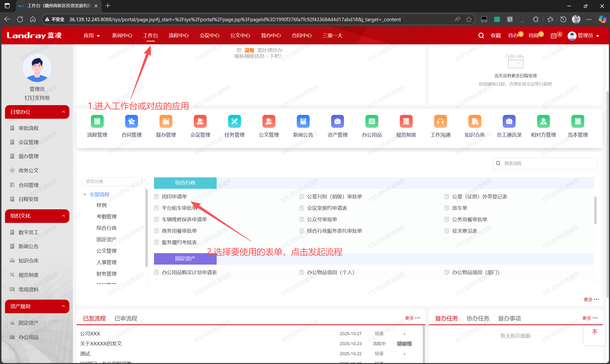Viewport: 610px width, 364px height.
Task: Open the 员工通讯录 app icon
Action: click(x=509, y=121)
